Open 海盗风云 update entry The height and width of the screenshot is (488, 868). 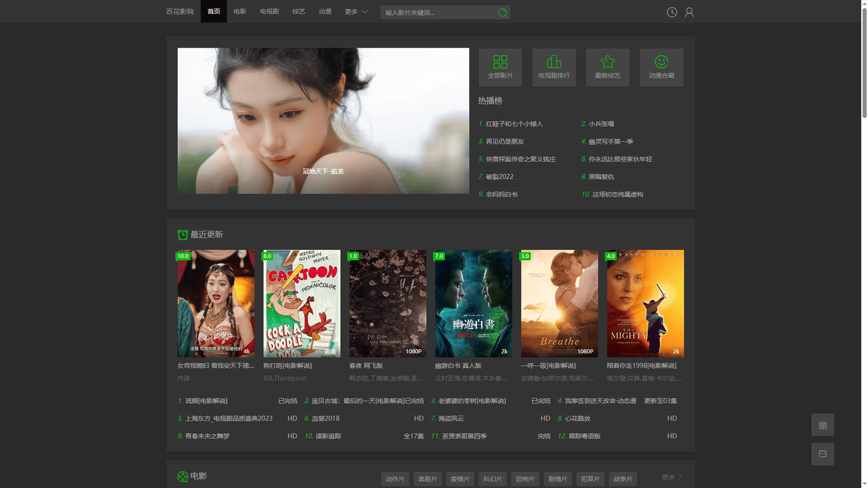click(x=451, y=418)
